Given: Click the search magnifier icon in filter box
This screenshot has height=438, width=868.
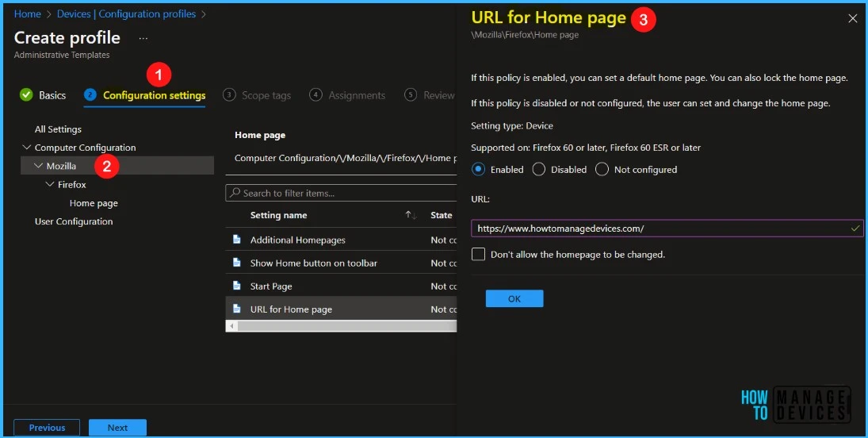Looking at the screenshot, I should pos(235,193).
